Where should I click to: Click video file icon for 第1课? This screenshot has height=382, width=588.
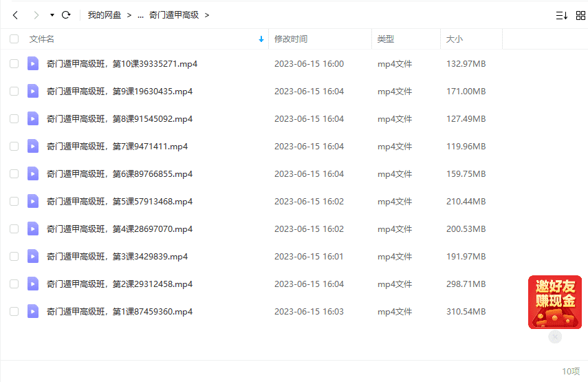pyautogui.click(x=33, y=312)
